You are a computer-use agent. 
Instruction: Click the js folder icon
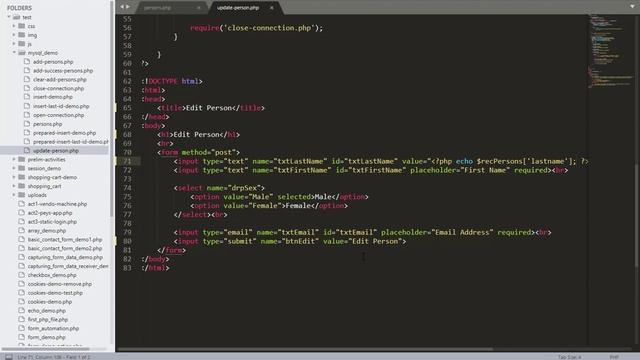point(22,44)
